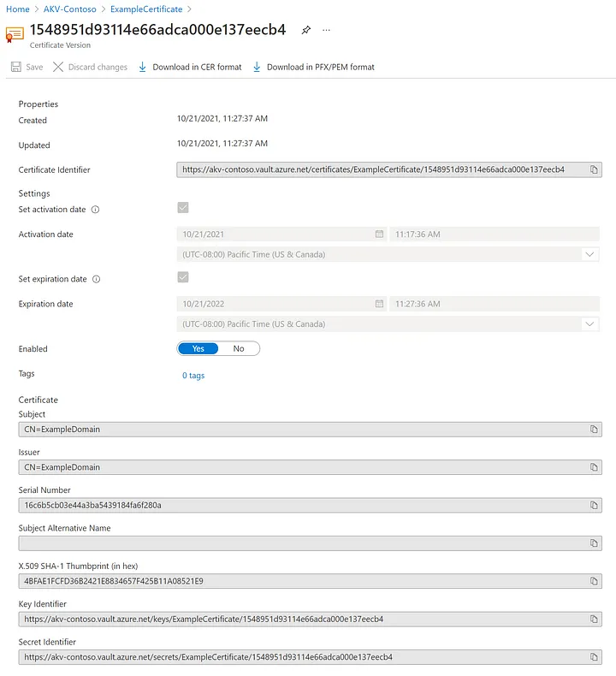
Task: Click the Key Identifier field
Action: click(310, 619)
